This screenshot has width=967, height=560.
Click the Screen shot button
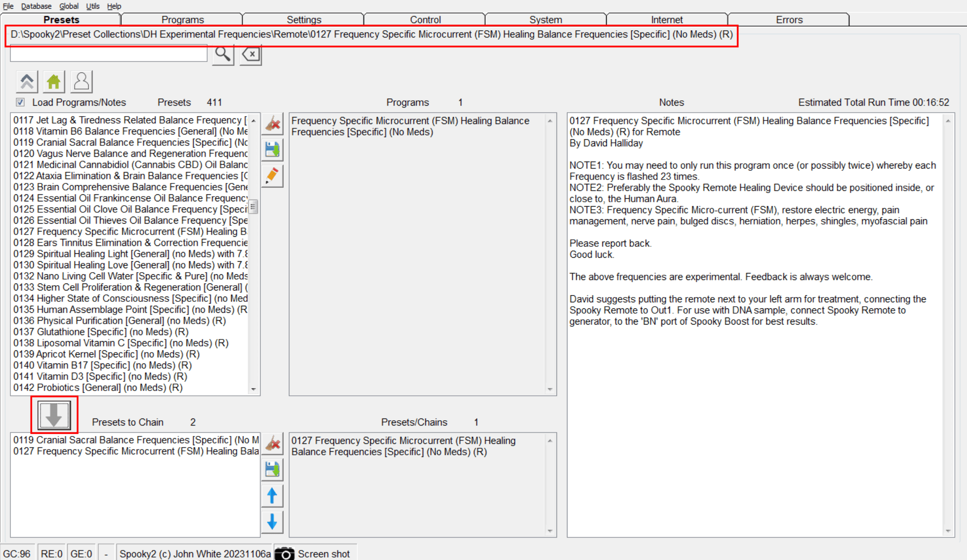click(315, 553)
